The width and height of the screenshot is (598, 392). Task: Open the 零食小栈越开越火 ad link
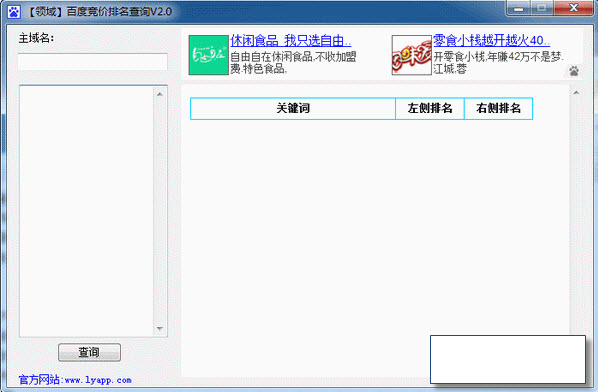(491, 40)
